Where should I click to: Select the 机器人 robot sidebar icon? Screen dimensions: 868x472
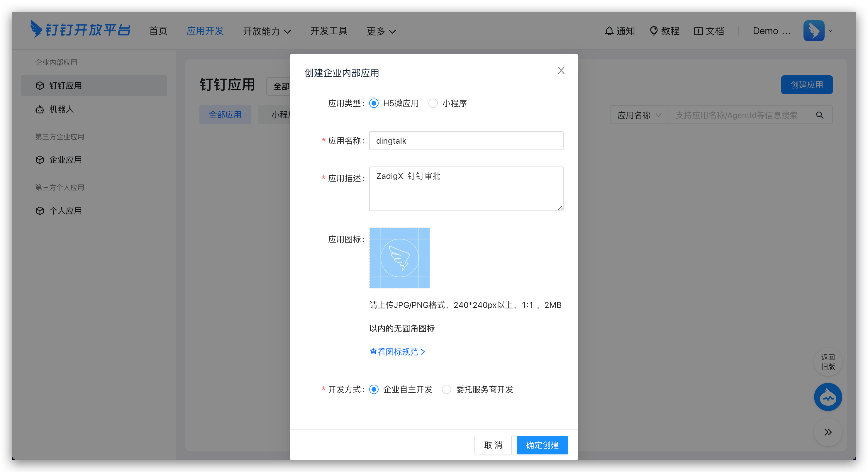coord(40,109)
